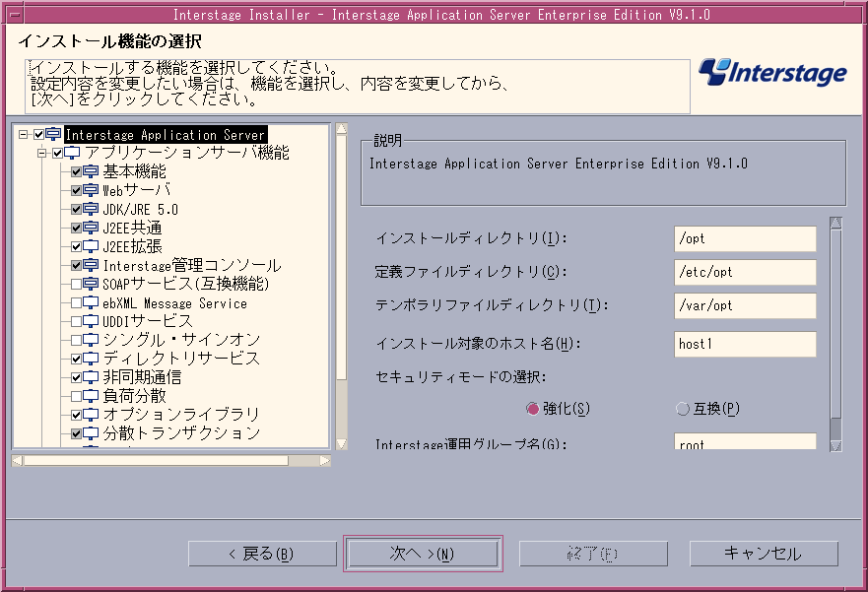Check the シングル・サインオン checkbox

[x=77, y=340]
